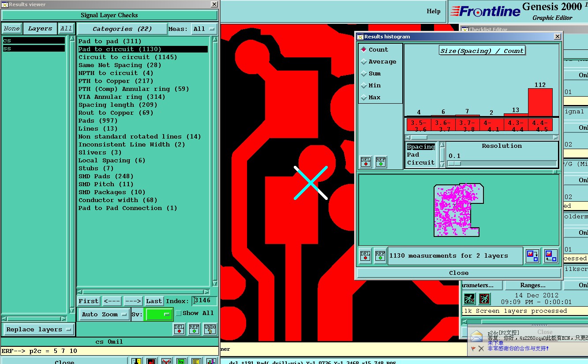Select Pad in histogram attribute list
Viewport: 588px width, 364px height.
coord(413,154)
